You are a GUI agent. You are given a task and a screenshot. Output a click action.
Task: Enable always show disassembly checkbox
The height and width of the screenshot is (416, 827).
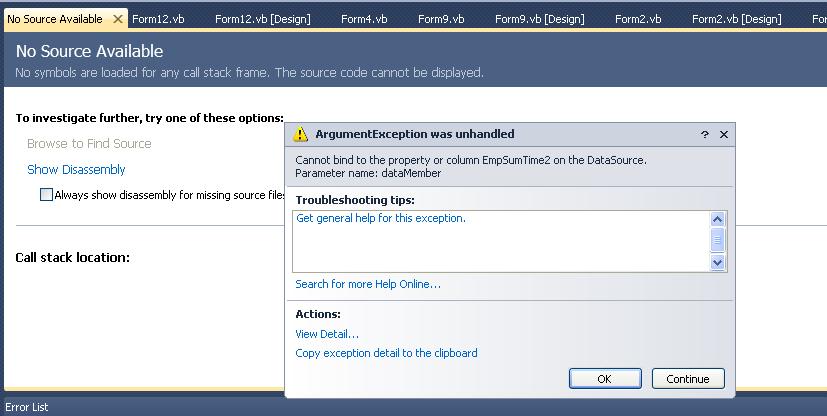46,195
